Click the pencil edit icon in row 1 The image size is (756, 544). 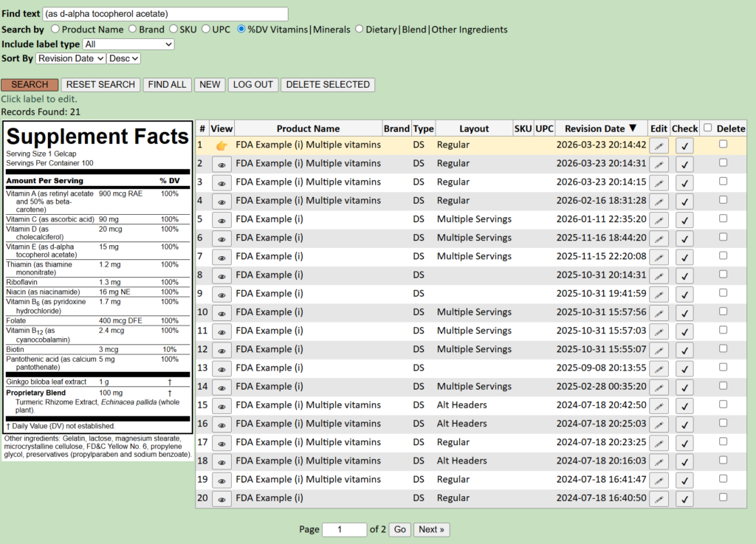[x=659, y=145]
